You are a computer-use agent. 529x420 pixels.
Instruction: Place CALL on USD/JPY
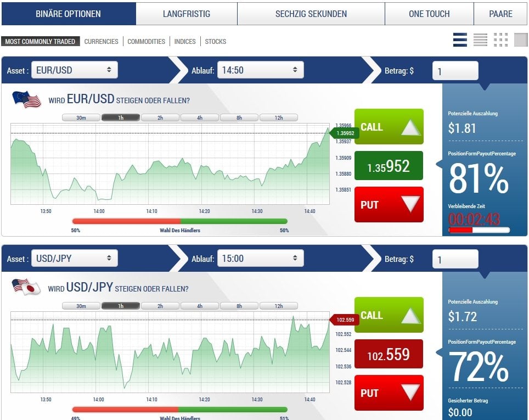pos(389,315)
